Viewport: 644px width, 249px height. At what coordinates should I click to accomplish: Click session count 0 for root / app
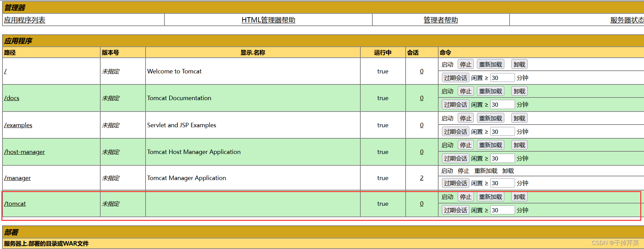click(x=422, y=71)
